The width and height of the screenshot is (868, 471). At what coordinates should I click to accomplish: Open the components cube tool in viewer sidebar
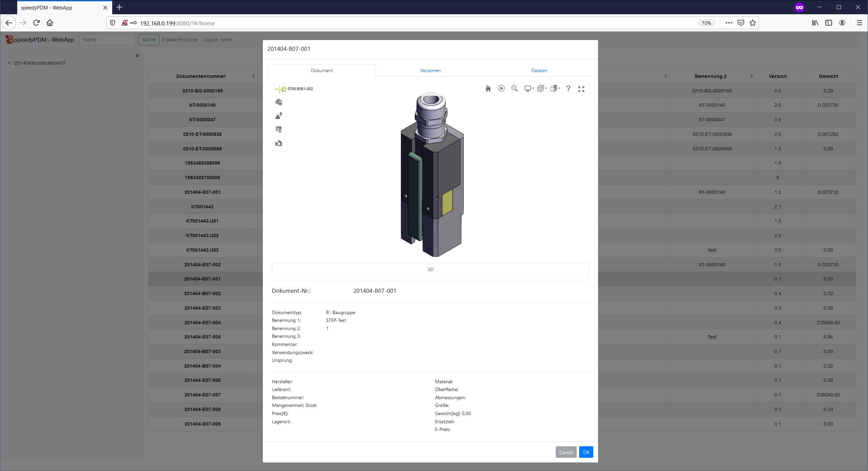click(279, 102)
